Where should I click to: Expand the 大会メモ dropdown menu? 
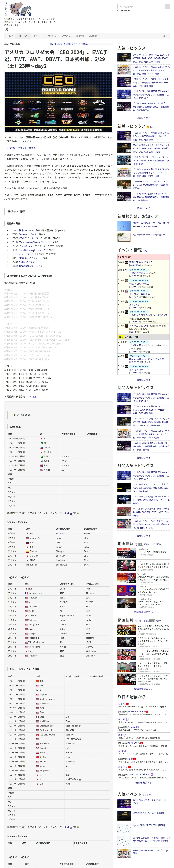point(52,36)
